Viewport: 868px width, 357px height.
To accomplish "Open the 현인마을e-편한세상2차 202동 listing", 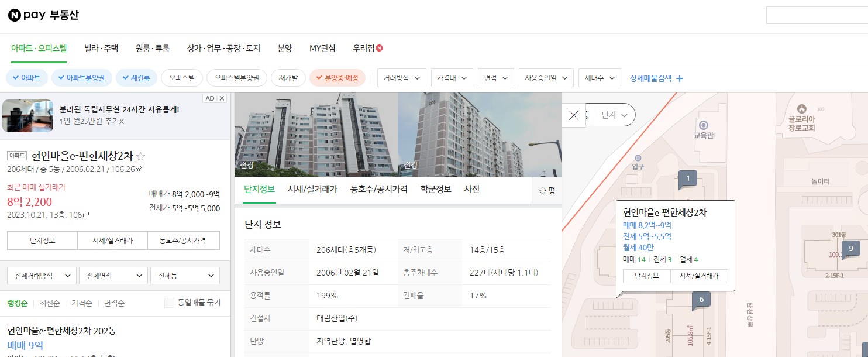I will [x=62, y=331].
